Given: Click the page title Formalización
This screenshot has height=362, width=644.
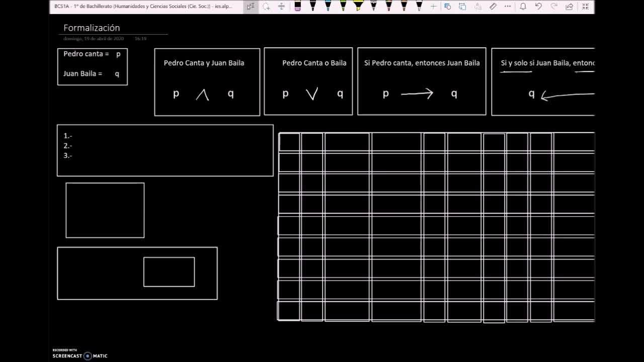Looking at the screenshot, I should point(92,28).
